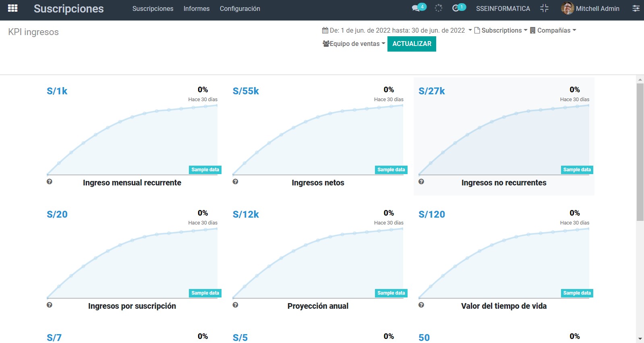Open the sliders settings icon at far right
The image size is (644, 343).
click(x=636, y=8)
